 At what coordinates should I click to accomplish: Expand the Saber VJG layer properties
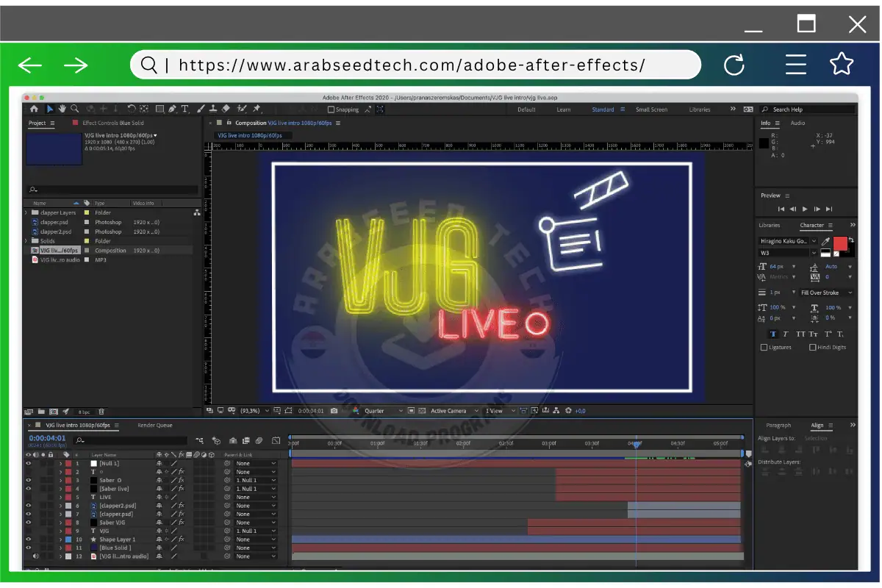point(60,523)
